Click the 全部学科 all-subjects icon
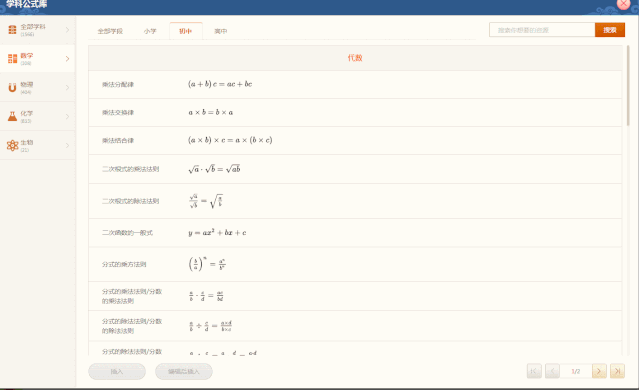 [x=12, y=30]
